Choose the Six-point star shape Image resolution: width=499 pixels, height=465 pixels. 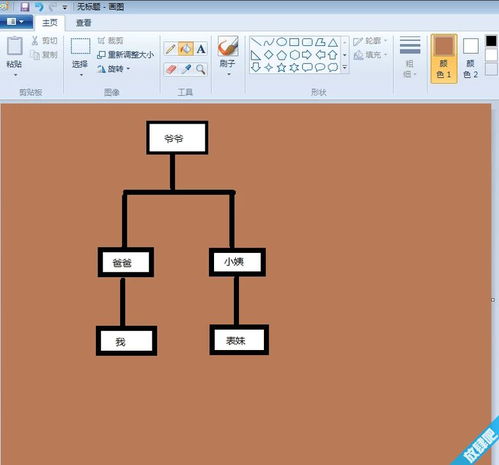coord(294,67)
